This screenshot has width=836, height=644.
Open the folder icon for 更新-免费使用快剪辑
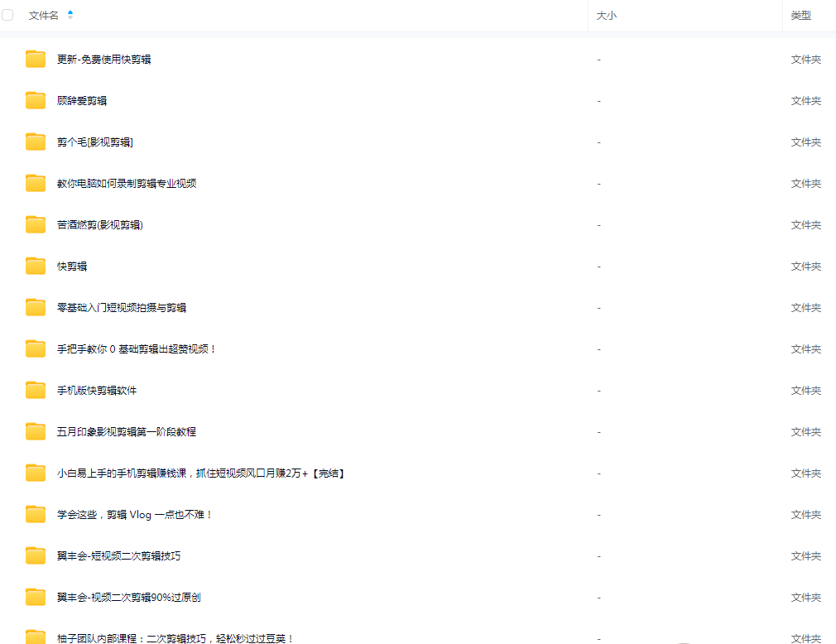pos(36,59)
